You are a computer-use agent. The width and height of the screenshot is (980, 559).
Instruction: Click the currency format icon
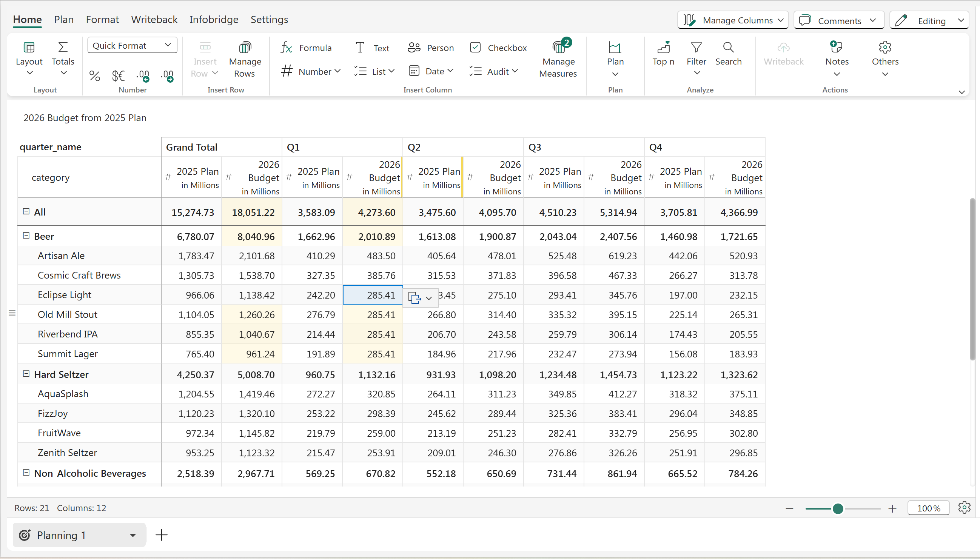pos(118,75)
